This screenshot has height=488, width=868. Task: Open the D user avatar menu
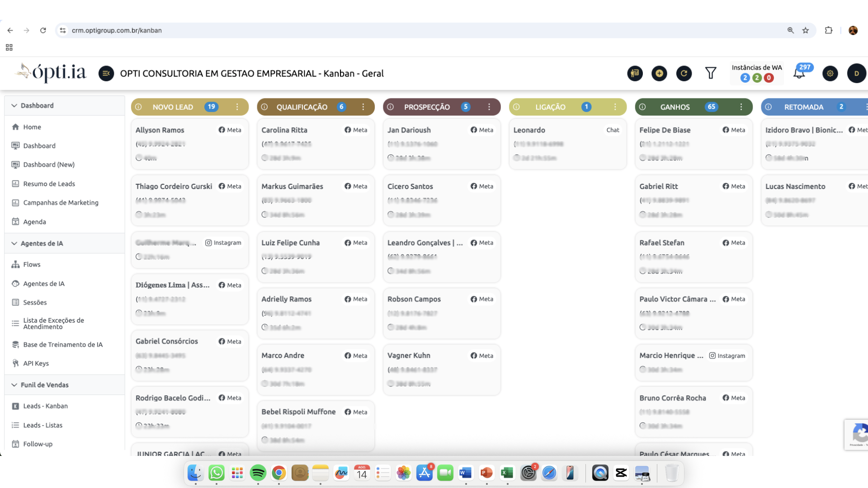pyautogui.click(x=856, y=73)
